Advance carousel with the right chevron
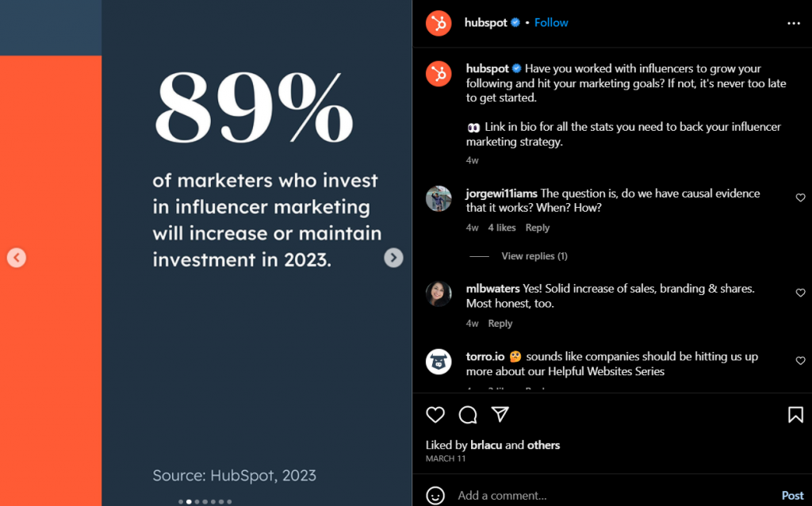This screenshot has height=506, width=812. coord(393,258)
